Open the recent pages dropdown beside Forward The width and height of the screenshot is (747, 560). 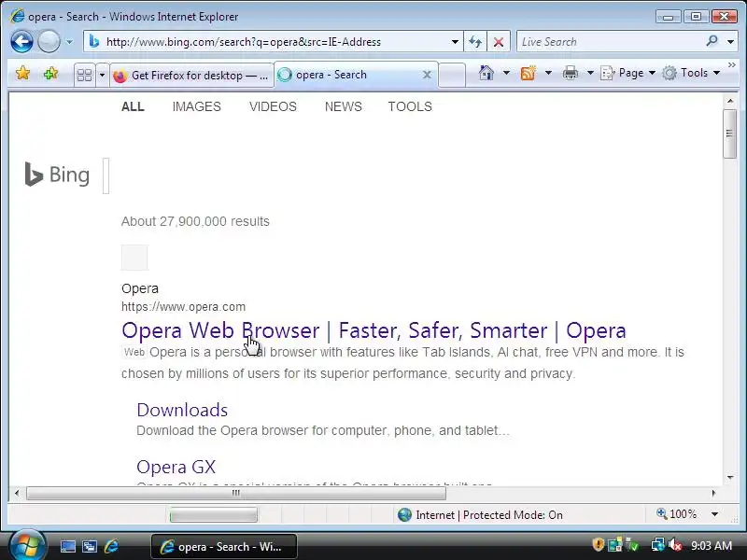pyautogui.click(x=69, y=42)
